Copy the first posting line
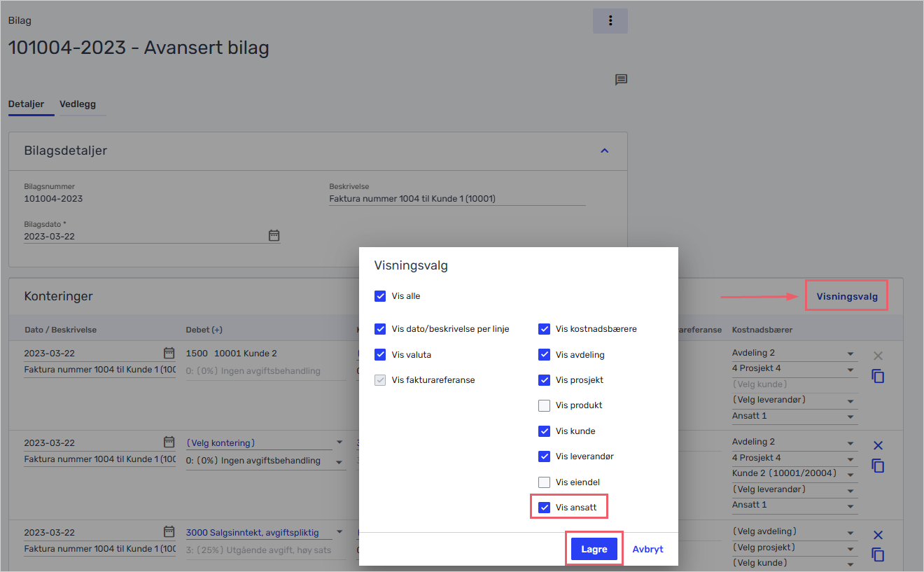This screenshot has height=572, width=924. click(878, 377)
